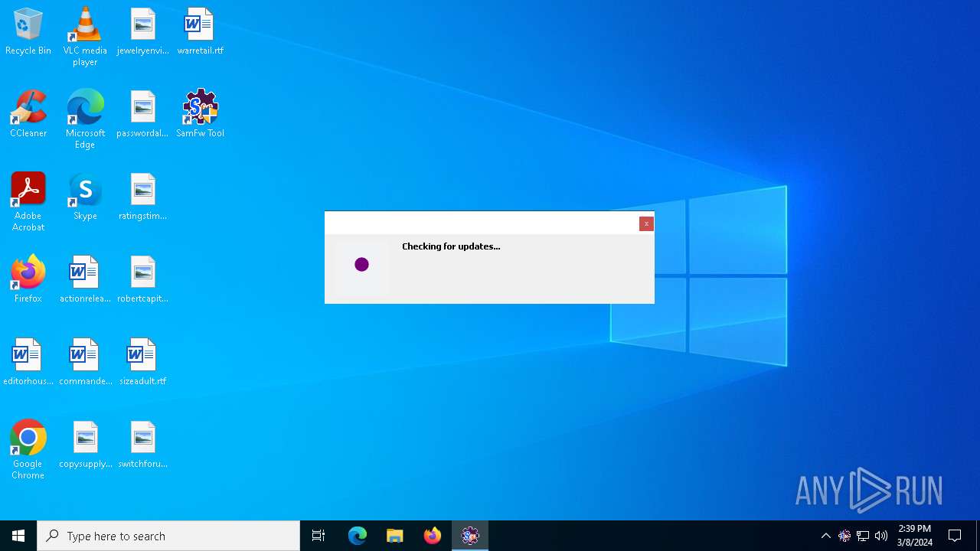Open the Windows Start menu
The width and height of the screenshot is (980, 551).
(x=18, y=536)
